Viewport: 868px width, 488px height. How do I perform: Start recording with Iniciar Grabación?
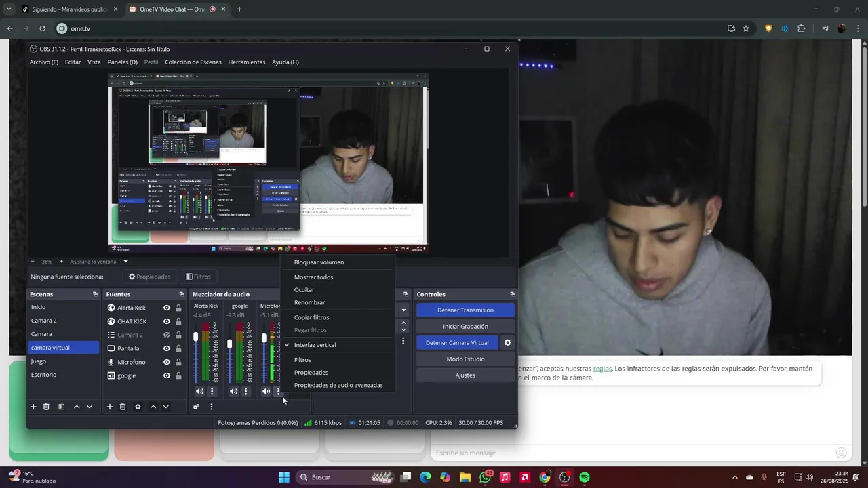point(465,327)
